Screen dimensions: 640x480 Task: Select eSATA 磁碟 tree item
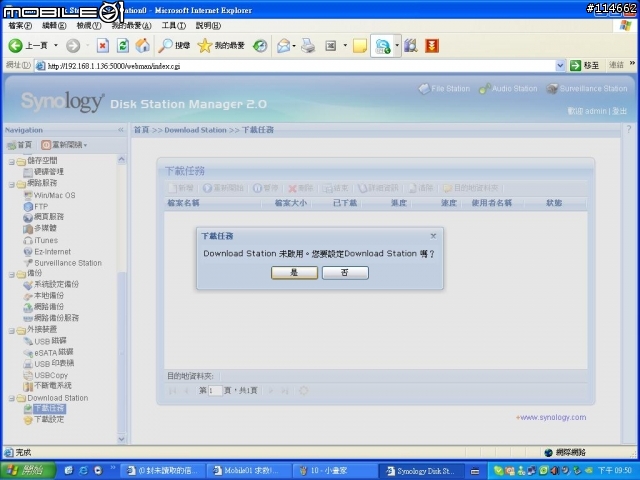(49, 352)
